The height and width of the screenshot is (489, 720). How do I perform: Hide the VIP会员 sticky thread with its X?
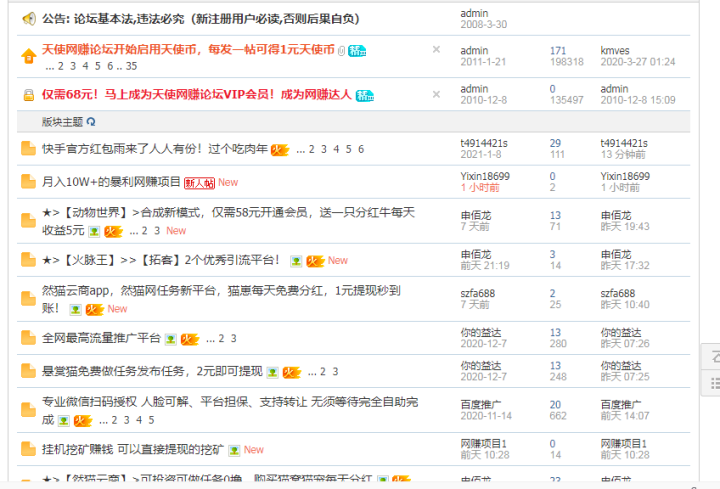click(x=436, y=94)
